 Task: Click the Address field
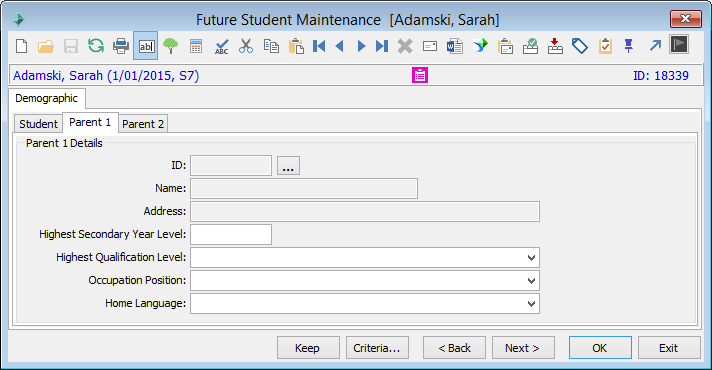pyautogui.click(x=365, y=212)
